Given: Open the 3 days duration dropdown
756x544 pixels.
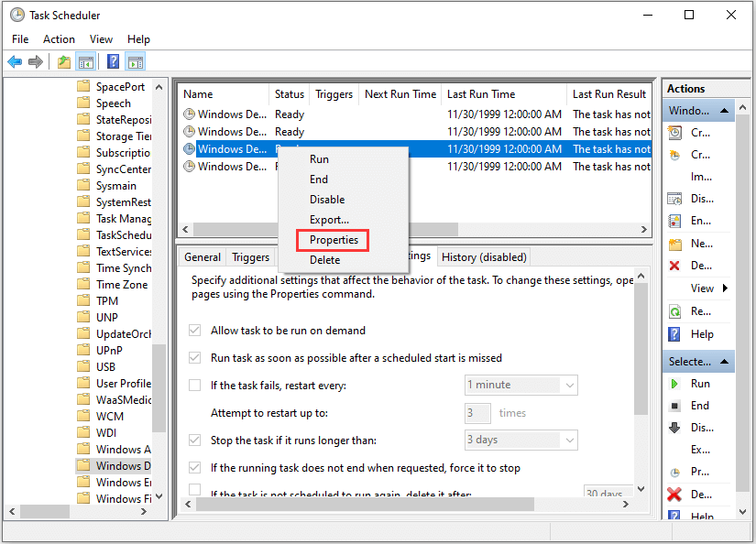Looking at the screenshot, I should (570, 440).
